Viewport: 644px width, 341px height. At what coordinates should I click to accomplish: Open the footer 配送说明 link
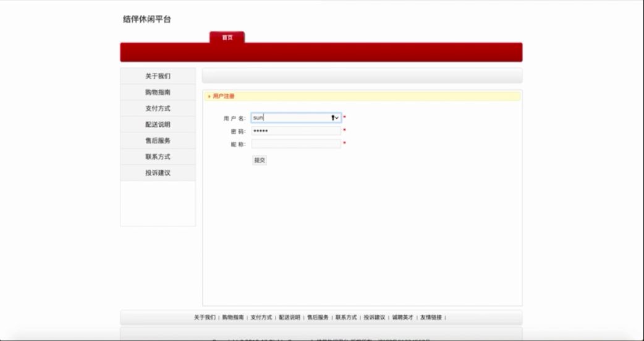[x=290, y=317]
